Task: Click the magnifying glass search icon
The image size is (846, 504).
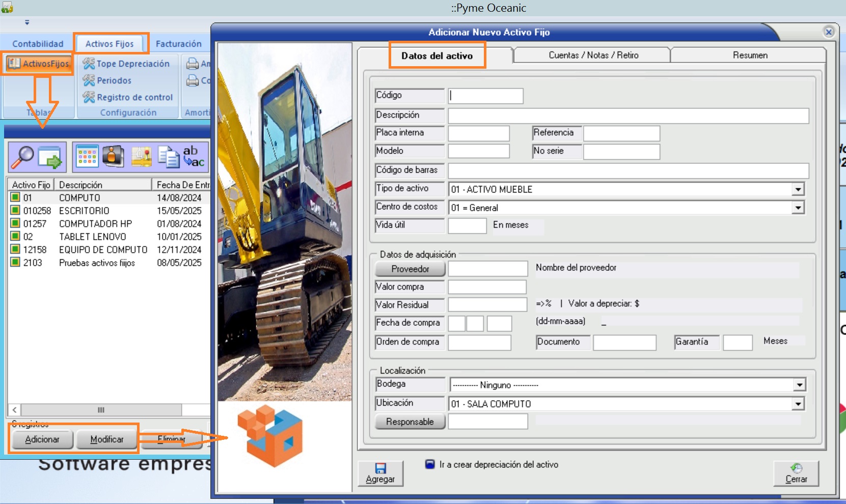Action: click(x=22, y=157)
